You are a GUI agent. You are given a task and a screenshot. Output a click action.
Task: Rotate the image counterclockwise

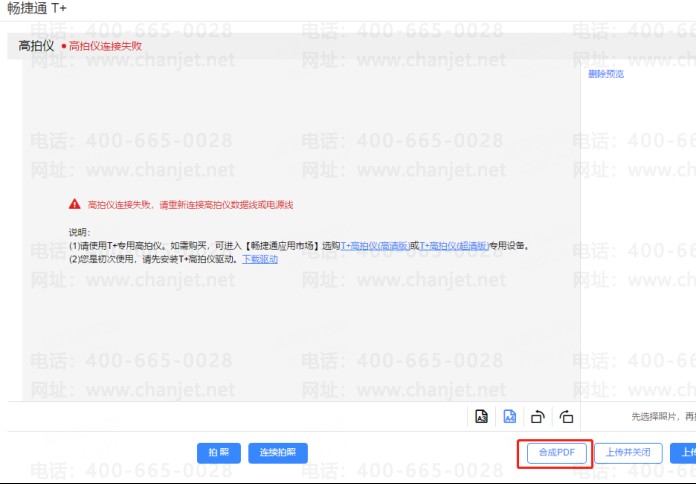click(x=538, y=417)
